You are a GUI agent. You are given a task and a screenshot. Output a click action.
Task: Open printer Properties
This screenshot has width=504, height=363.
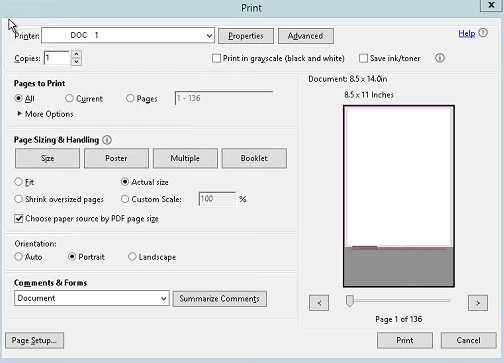click(246, 36)
